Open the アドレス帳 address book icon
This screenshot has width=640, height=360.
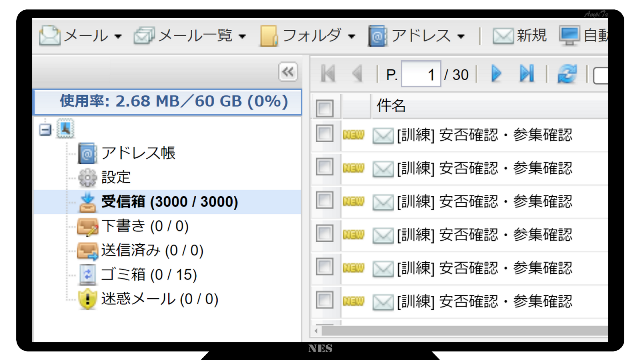[x=87, y=153]
